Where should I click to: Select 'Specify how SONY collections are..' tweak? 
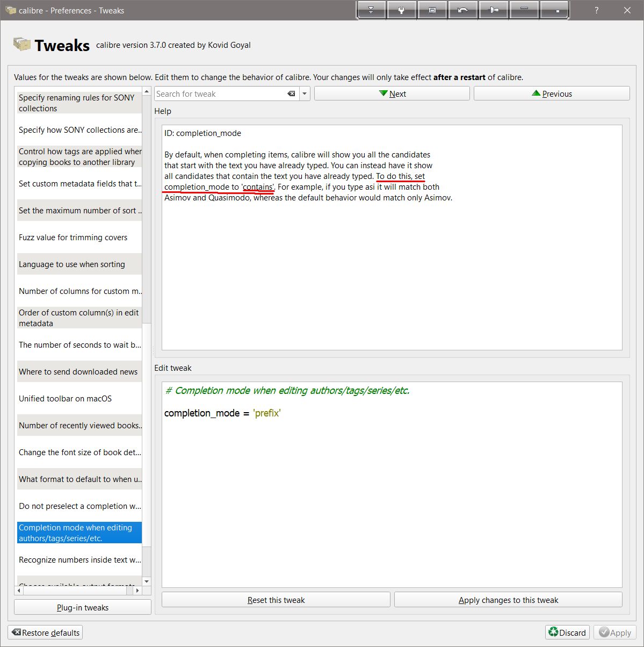(79, 130)
